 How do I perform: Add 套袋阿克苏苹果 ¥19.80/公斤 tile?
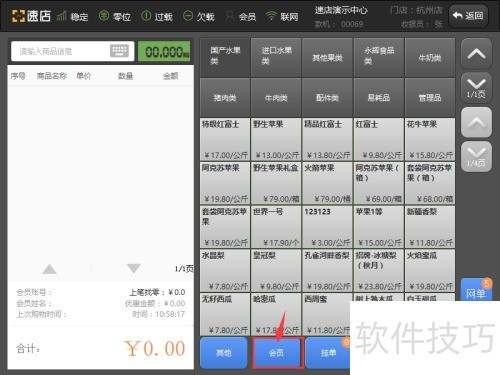click(x=225, y=227)
